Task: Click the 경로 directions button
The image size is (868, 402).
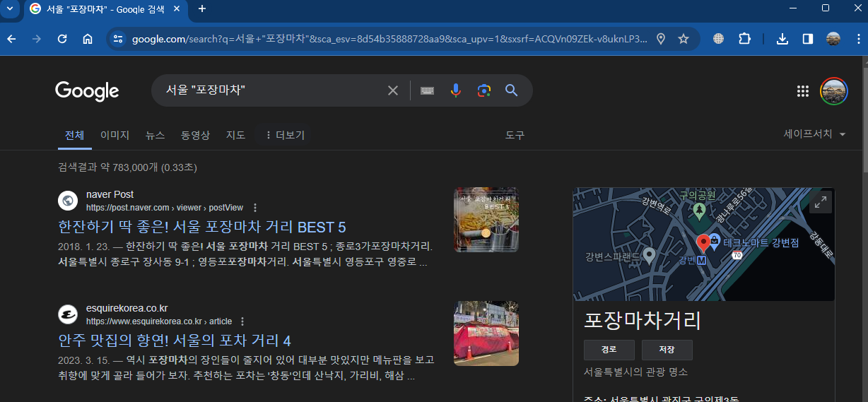Action: 609,350
